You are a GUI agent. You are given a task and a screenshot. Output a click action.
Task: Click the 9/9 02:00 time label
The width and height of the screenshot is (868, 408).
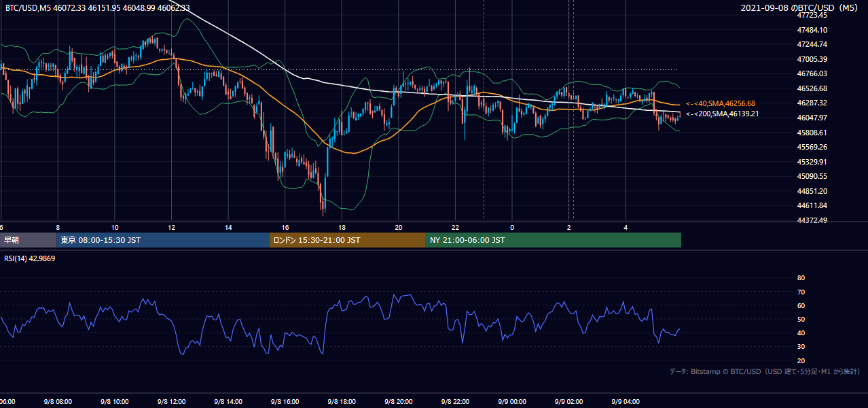(x=568, y=402)
